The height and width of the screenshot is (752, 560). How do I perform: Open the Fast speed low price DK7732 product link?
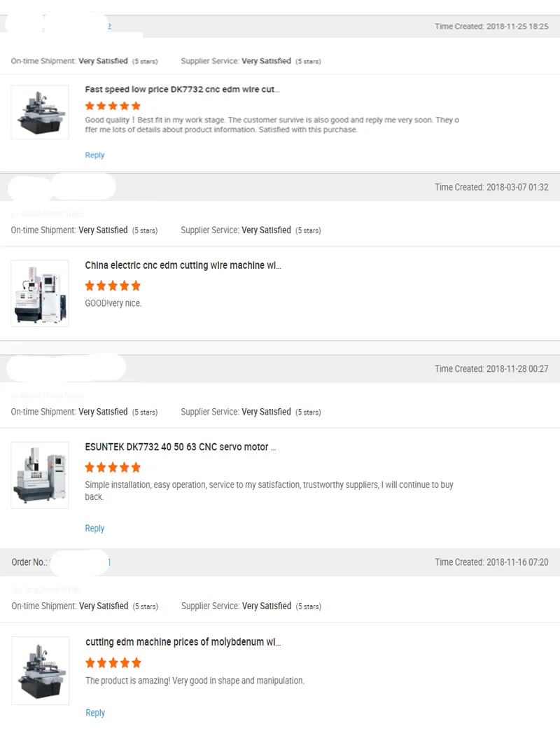tap(182, 90)
